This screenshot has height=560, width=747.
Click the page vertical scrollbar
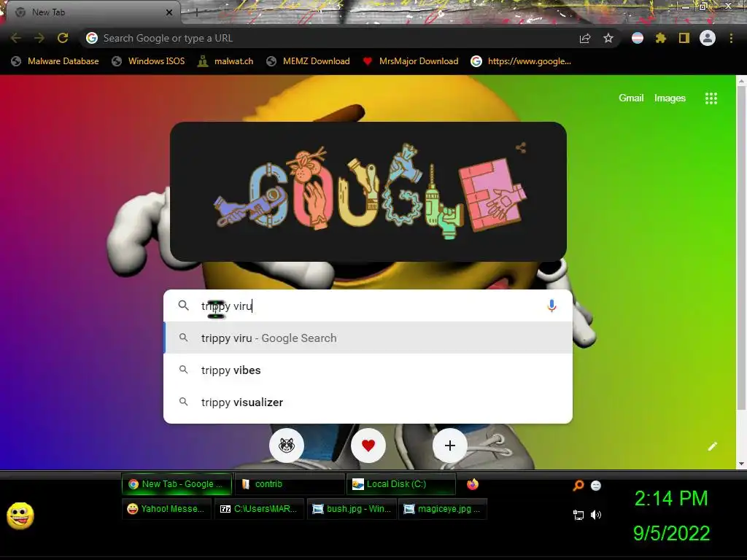741,248
